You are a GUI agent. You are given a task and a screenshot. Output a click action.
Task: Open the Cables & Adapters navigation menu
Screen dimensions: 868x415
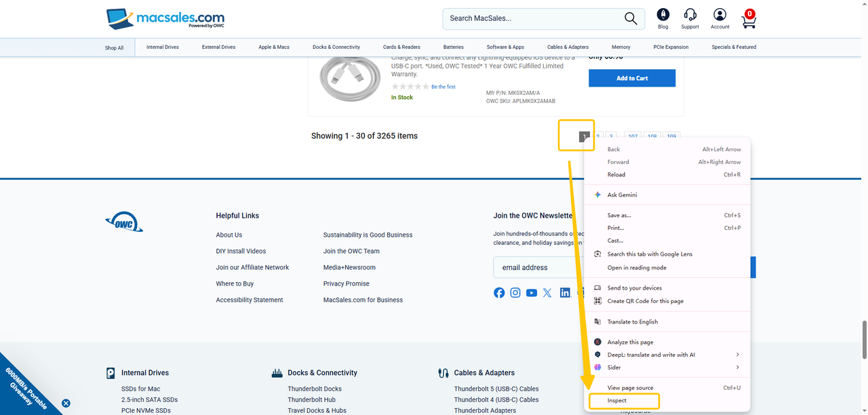coord(568,47)
